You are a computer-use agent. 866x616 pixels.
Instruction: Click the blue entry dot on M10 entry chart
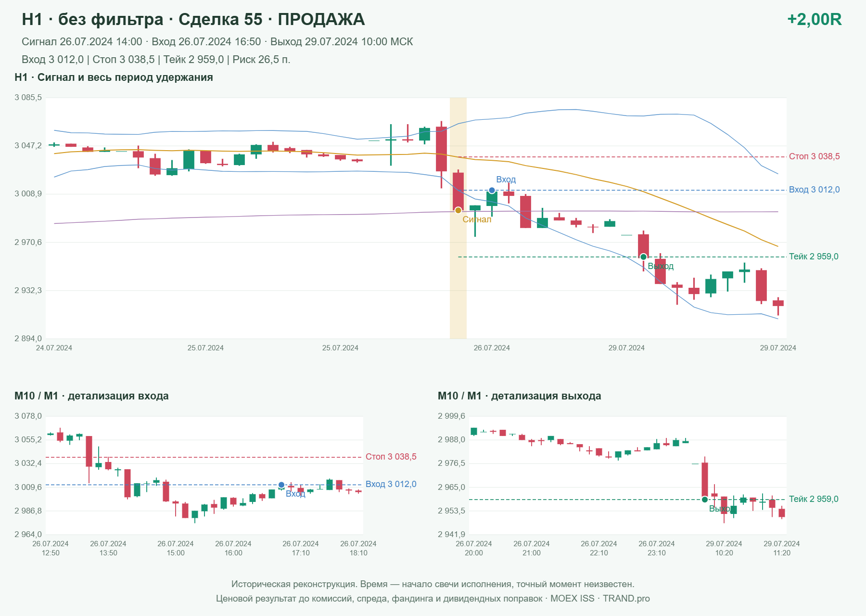[281, 485]
